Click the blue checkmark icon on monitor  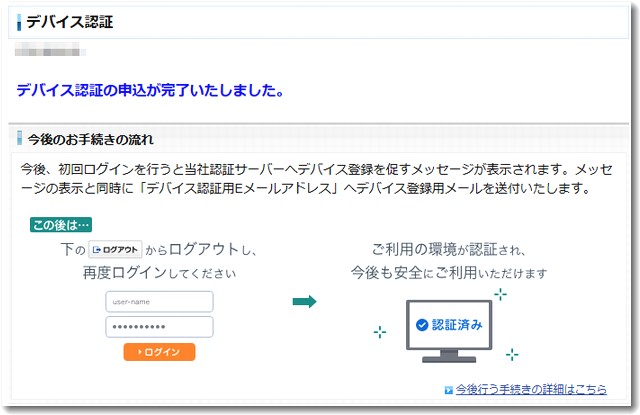pyautogui.click(x=422, y=325)
